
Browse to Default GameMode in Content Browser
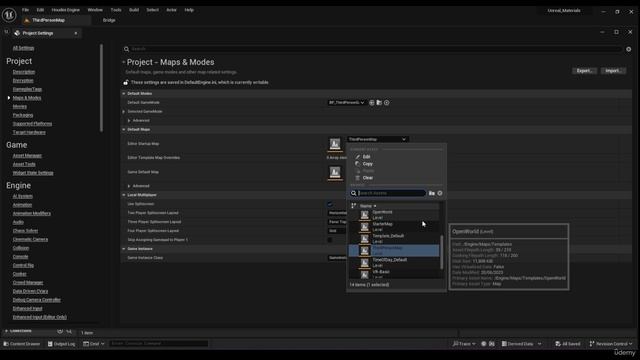379,103
